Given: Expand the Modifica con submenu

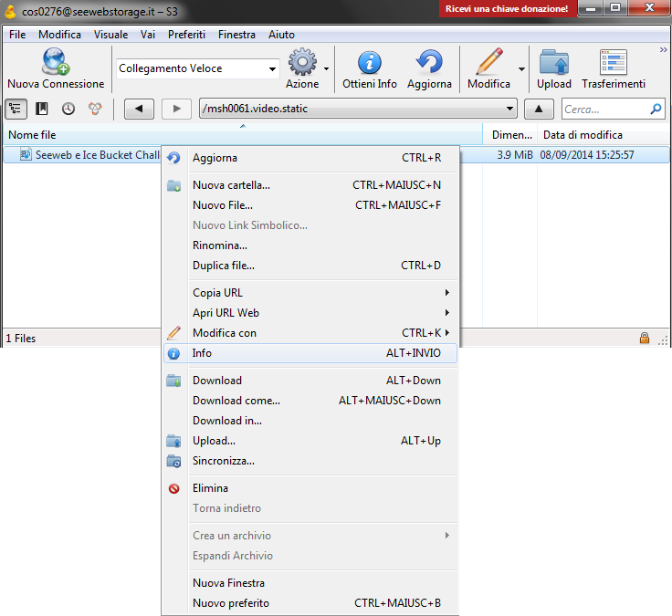Looking at the screenshot, I should coord(447,333).
